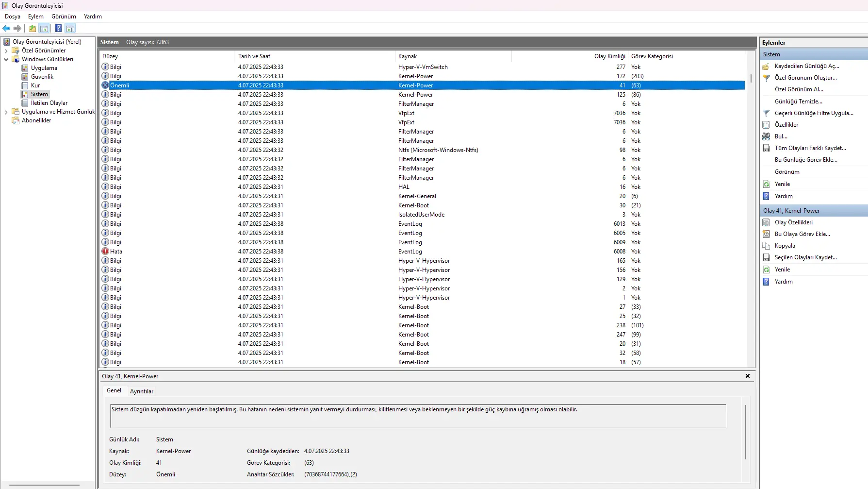
Task: Click the Back arrow toolbar icon
Action: point(6,29)
